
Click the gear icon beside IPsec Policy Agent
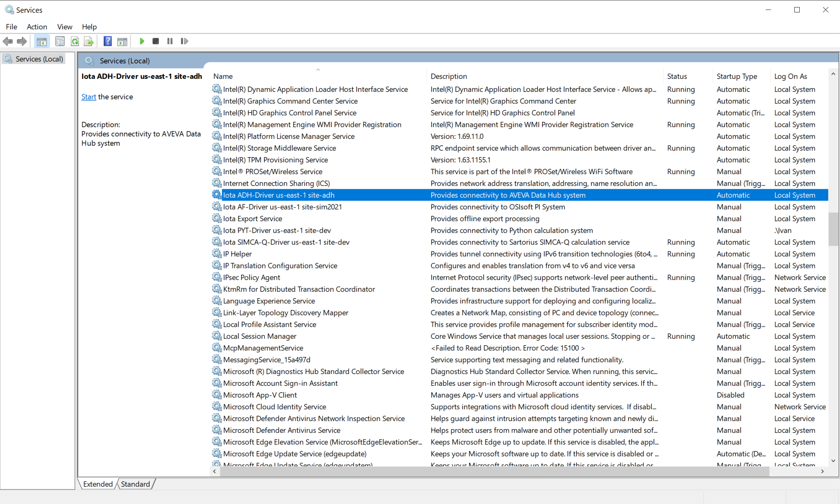tap(217, 277)
